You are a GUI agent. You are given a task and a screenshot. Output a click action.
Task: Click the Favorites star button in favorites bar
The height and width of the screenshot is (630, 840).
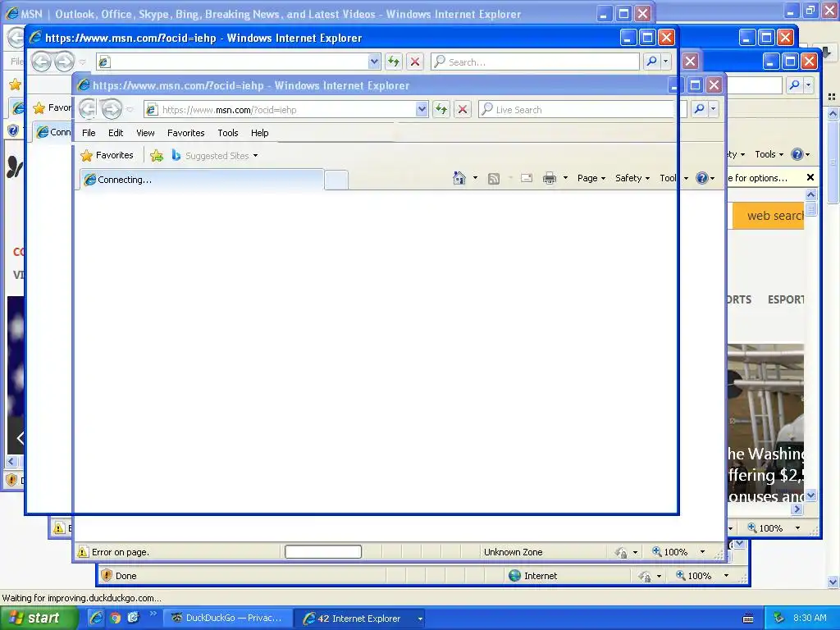coord(107,155)
